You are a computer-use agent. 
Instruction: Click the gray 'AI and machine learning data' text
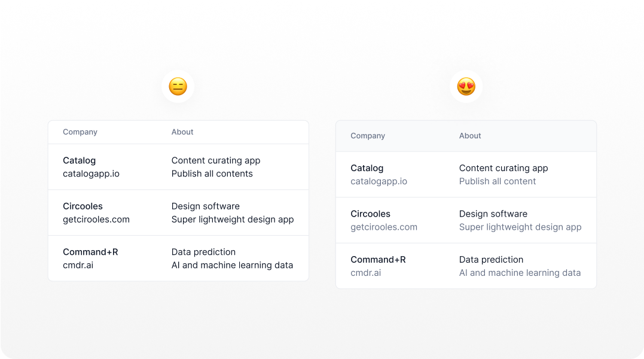(x=520, y=273)
